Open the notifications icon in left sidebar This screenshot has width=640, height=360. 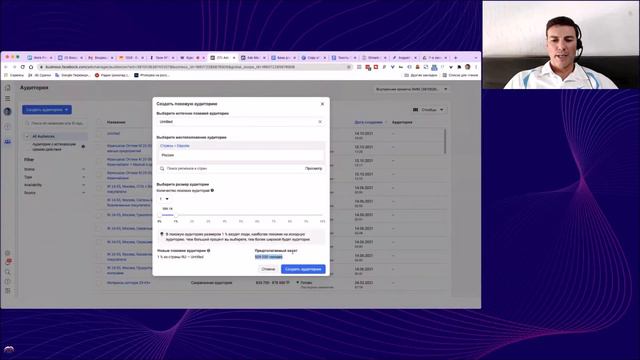[8, 262]
